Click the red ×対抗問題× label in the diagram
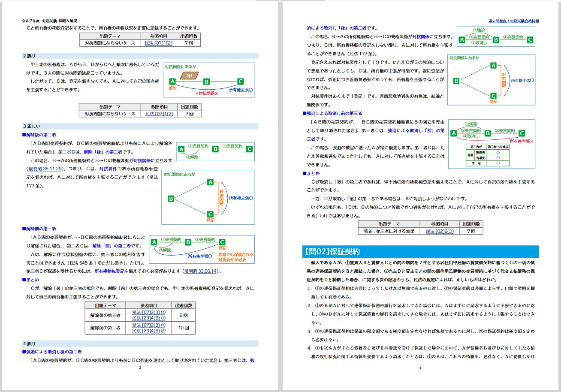This screenshot has height=392, width=561. tap(206, 93)
